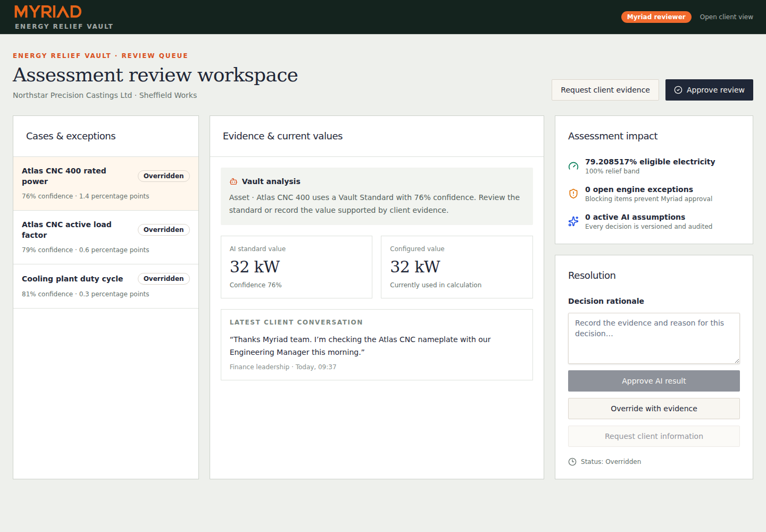The image size is (766, 532).
Task: Click 'Assessment review workspace' title
Action: (155, 75)
